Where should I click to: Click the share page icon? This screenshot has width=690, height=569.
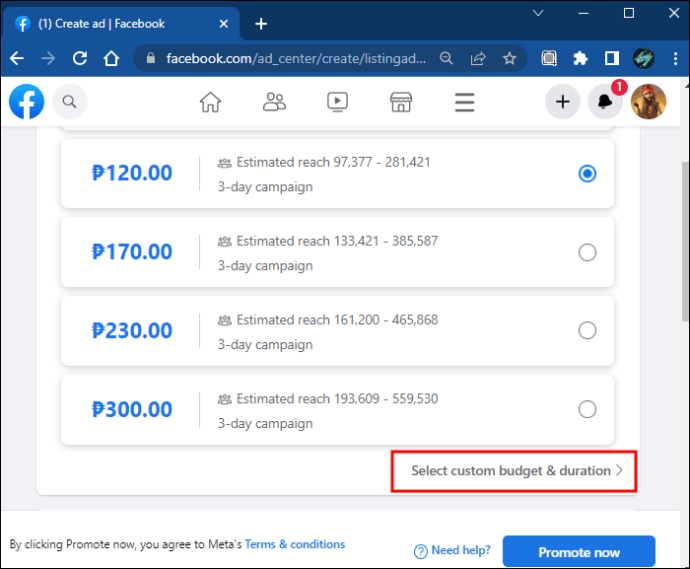point(478,58)
